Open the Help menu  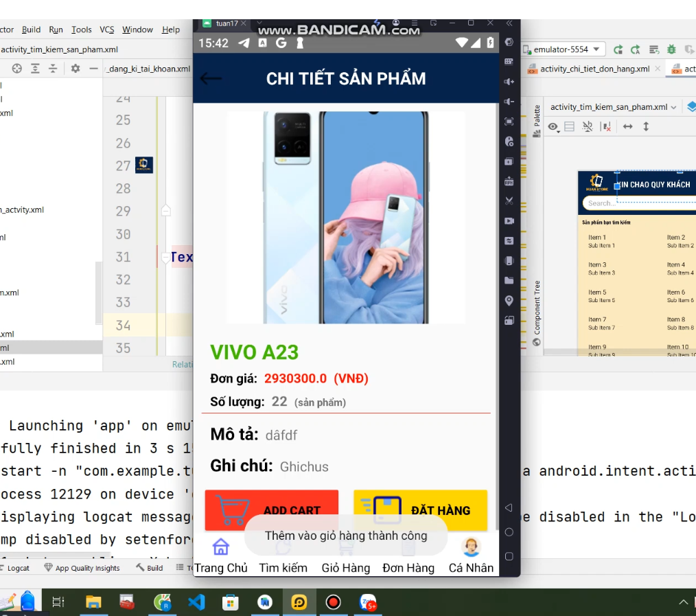(x=171, y=30)
